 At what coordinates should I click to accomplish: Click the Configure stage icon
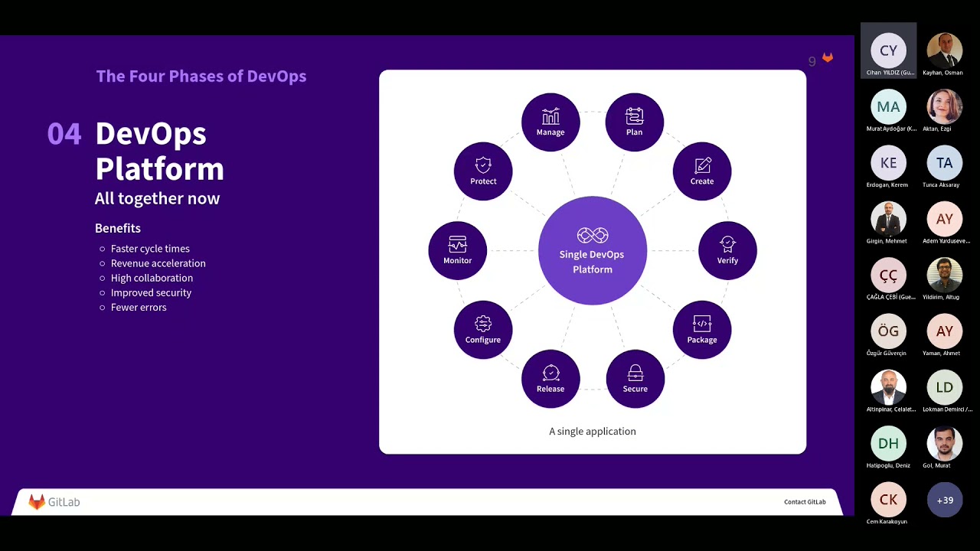click(483, 330)
